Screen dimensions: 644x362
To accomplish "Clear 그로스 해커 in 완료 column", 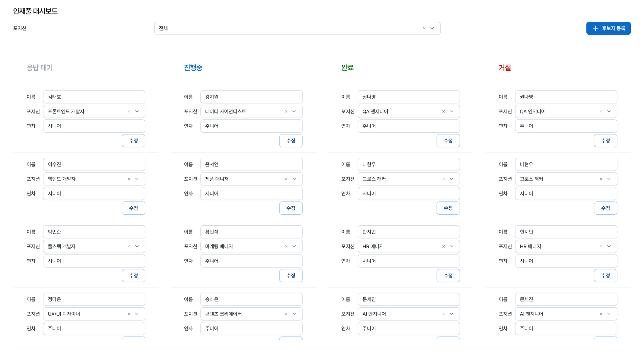I will [443, 179].
